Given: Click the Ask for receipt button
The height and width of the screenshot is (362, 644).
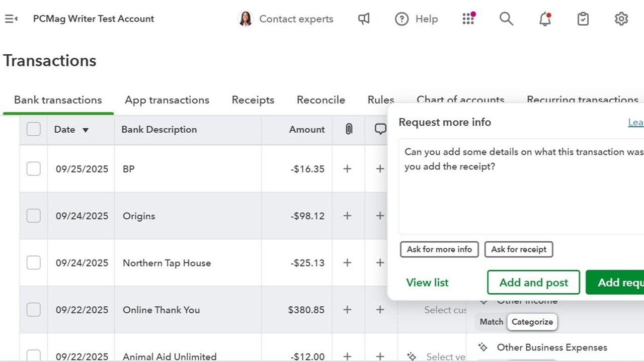Looking at the screenshot, I should [x=519, y=249].
